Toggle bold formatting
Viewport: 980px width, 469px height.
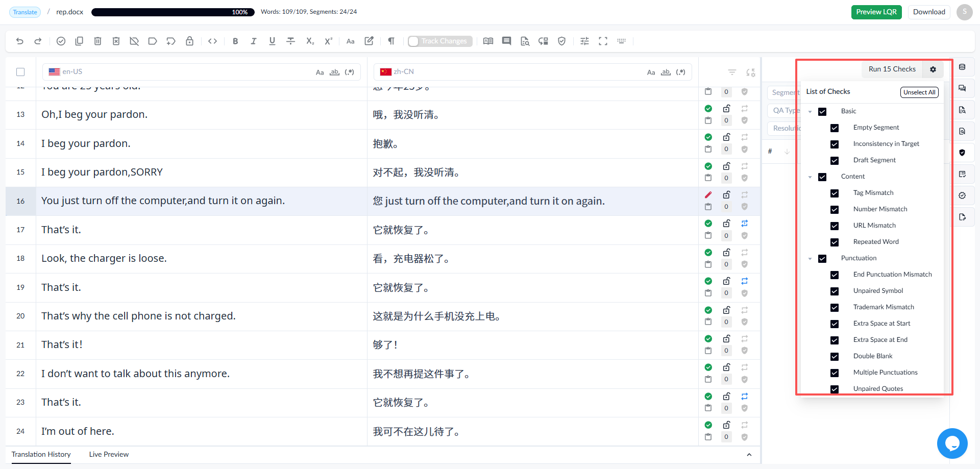pyautogui.click(x=235, y=41)
